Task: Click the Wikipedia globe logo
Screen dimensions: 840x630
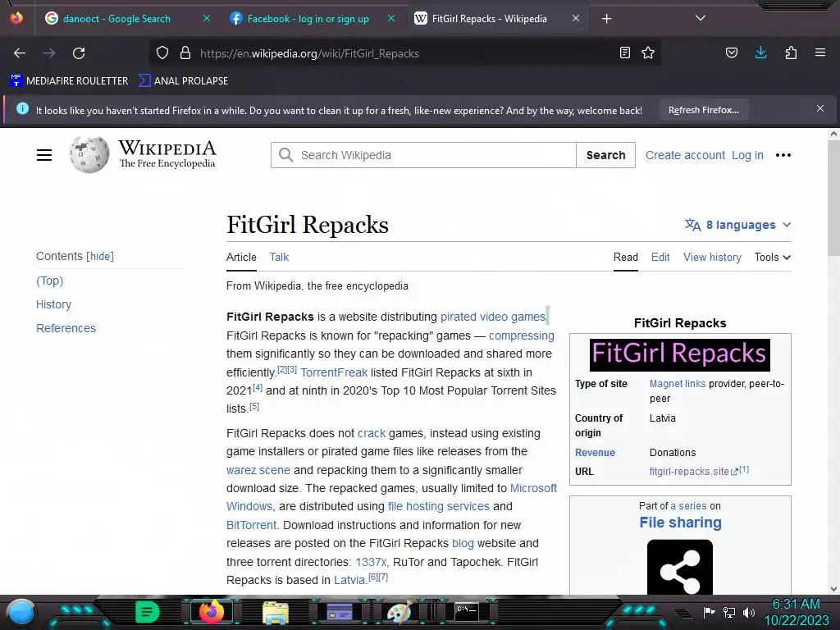Action: click(x=89, y=154)
